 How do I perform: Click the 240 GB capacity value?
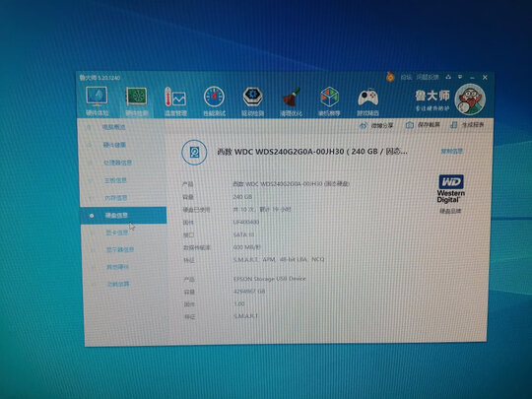tap(242, 197)
